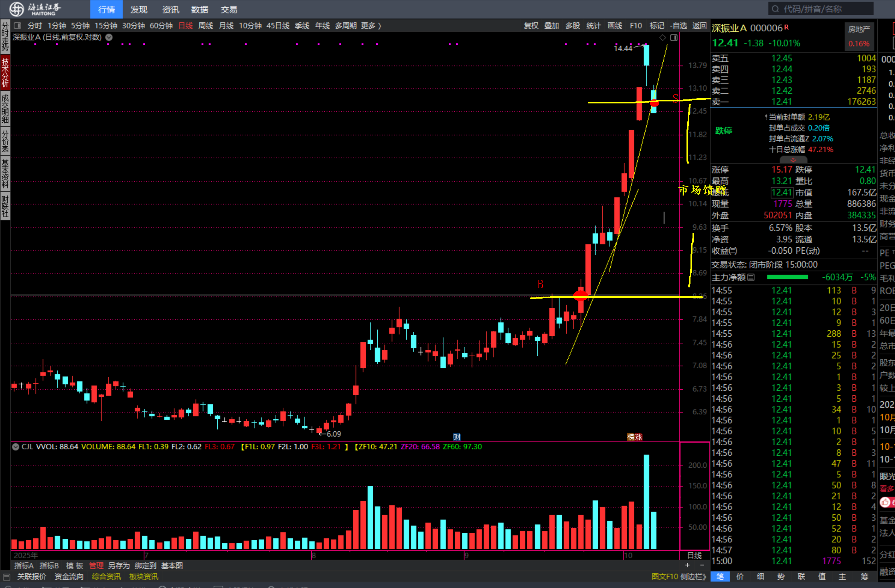Click the 复权 toolbar button
The image size is (895, 588).
tap(531, 26)
